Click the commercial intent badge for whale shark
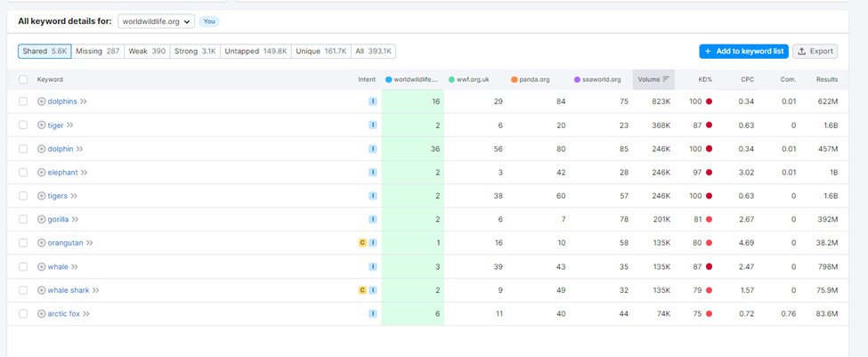Viewport: 868px width, 357px height. tap(362, 290)
